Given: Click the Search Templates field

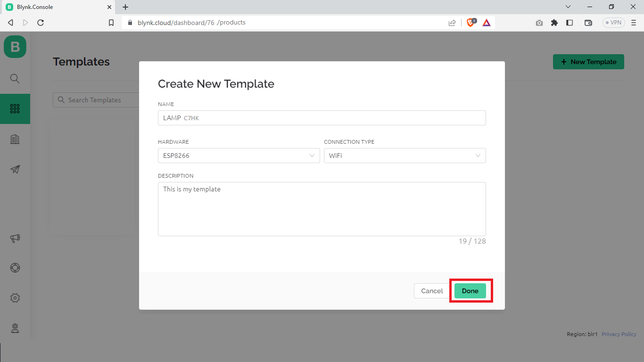Looking at the screenshot, I should tap(96, 100).
